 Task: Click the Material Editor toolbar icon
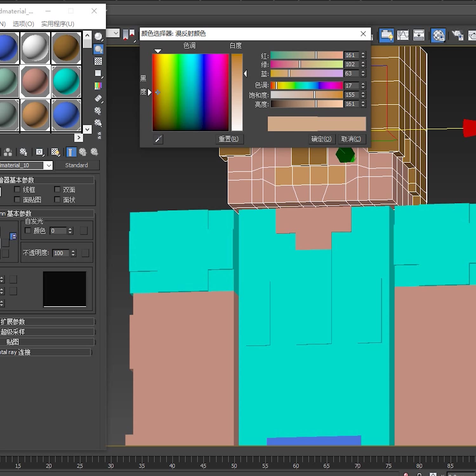[x=439, y=35]
